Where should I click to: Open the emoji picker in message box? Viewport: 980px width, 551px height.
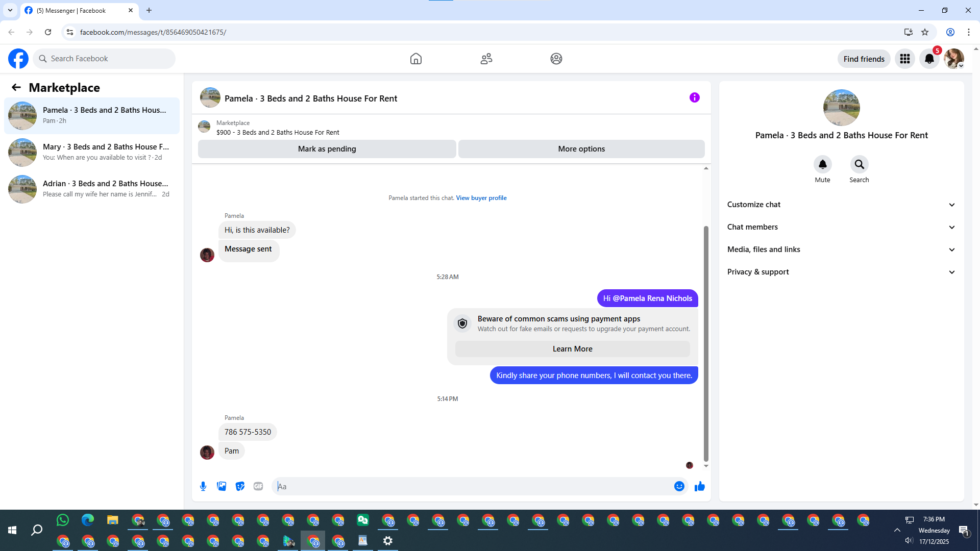coord(679,486)
